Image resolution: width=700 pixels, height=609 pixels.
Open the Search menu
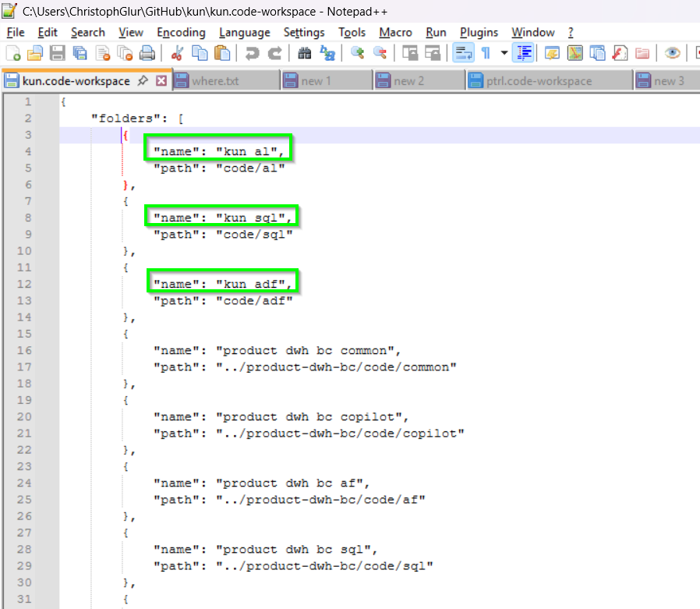click(x=88, y=33)
